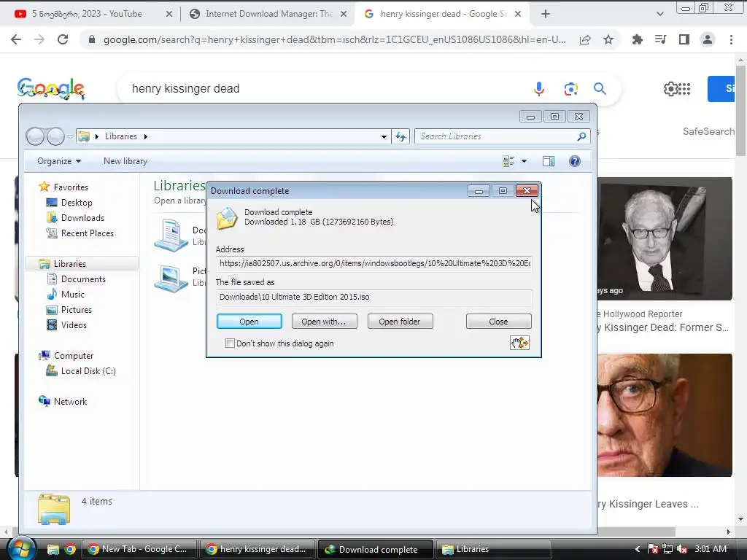Image resolution: width=747 pixels, height=560 pixels.
Task: Open a new Chrome tab
Action: (546, 14)
